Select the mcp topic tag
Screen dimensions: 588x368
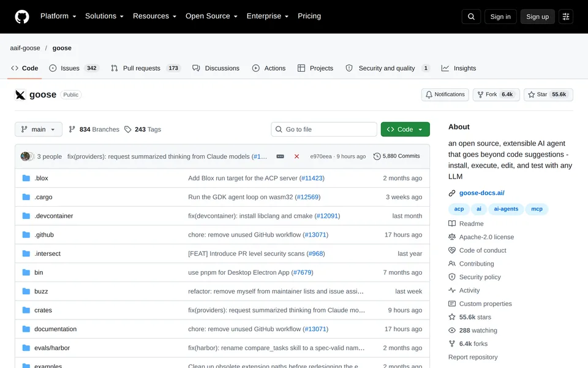(x=537, y=209)
